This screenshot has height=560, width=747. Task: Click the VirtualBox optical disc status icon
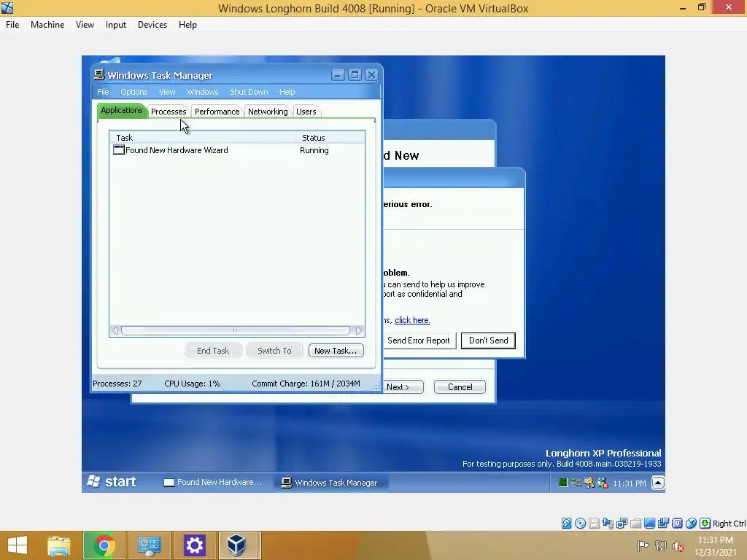[580, 524]
